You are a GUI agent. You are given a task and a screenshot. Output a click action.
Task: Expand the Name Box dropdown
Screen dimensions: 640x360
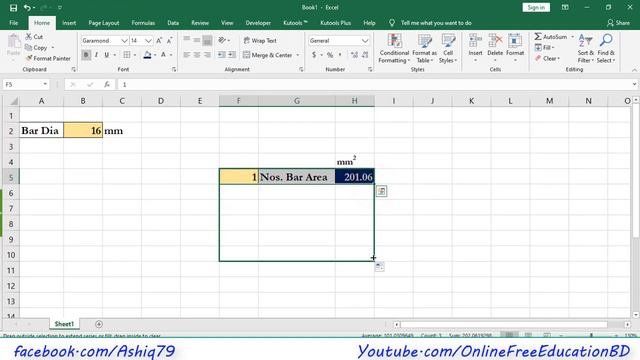point(45,84)
